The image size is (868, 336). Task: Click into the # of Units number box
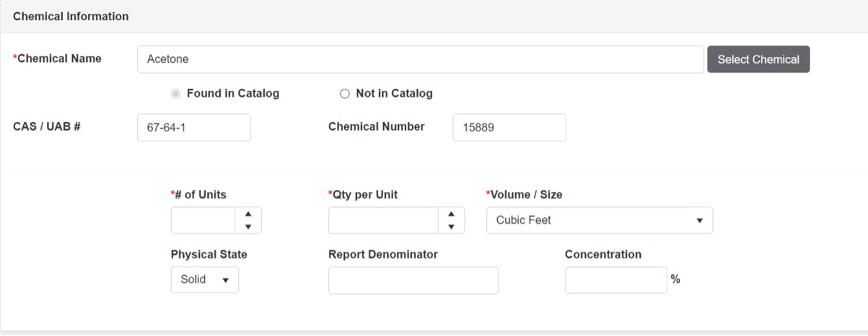tap(203, 221)
